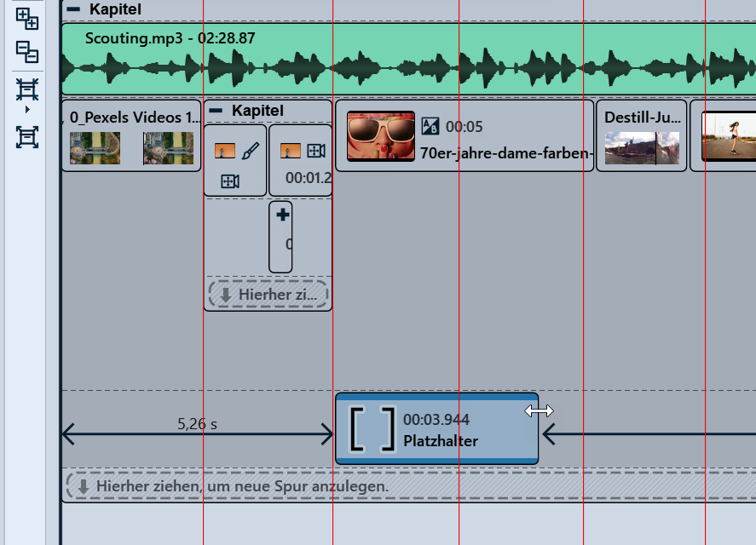Click the 5,26 s offset arrow before Platzhalter
This screenshot has height=545, width=756.
point(197,435)
